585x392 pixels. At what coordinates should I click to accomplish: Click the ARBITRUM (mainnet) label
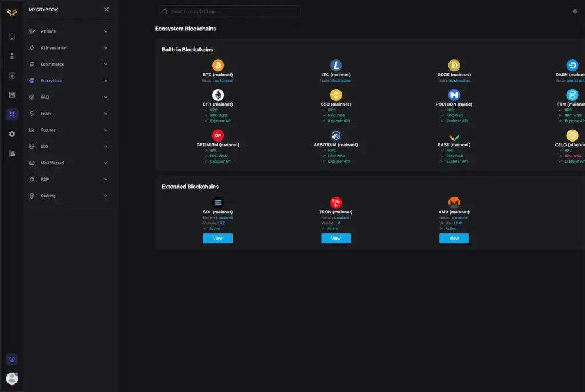tap(336, 144)
